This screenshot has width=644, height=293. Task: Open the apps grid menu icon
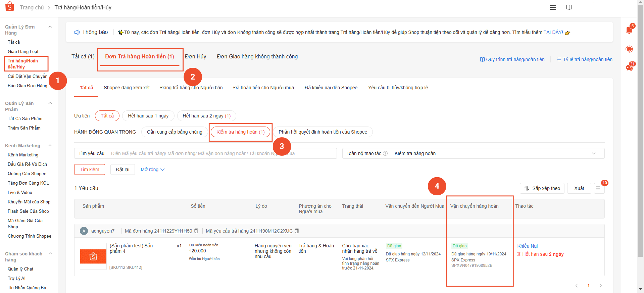coord(553,7)
